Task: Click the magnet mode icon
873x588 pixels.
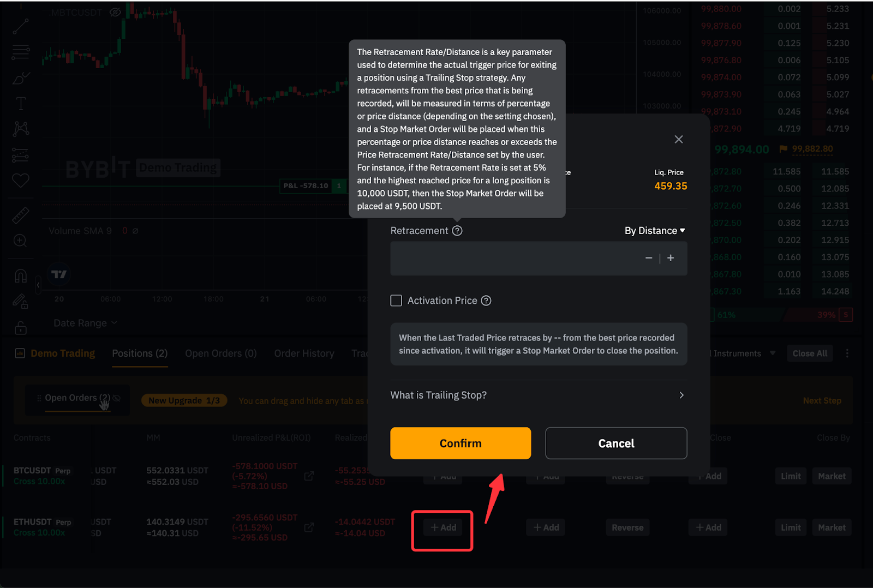Action: (x=21, y=276)
